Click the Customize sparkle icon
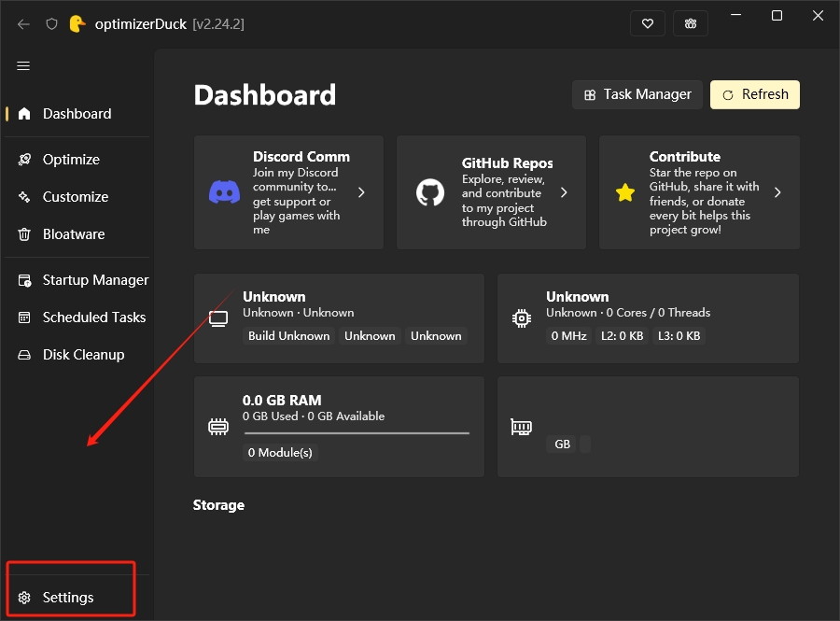This screenshot has height=621, width=840. point(24,197)
